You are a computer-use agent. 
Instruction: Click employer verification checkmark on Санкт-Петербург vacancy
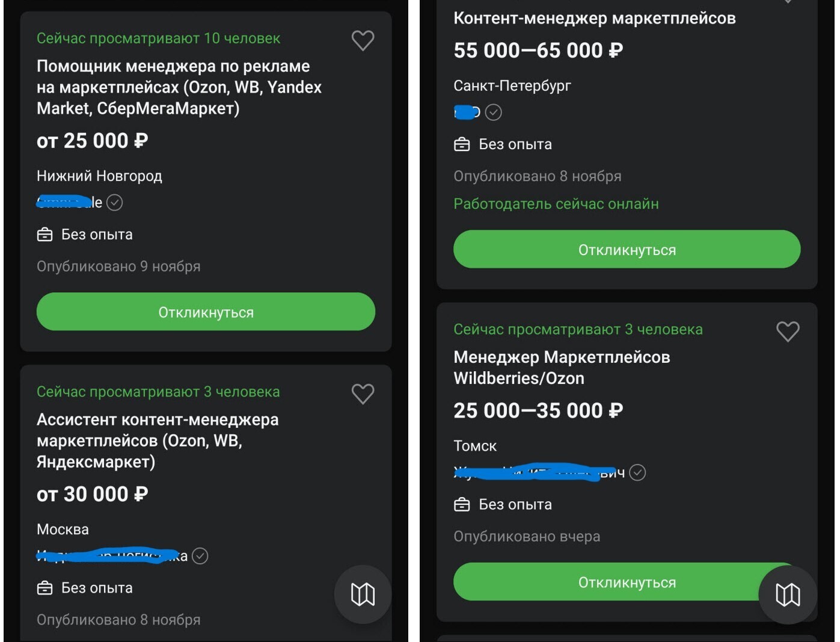pyautogui.click(x=493, y=112)
